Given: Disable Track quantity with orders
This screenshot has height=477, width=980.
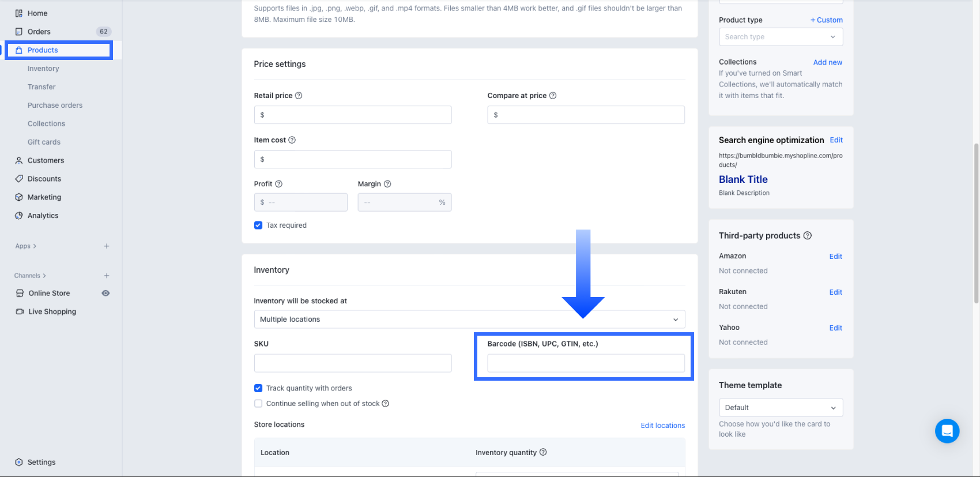Looking at the screenshot, I should pos(258,388).
